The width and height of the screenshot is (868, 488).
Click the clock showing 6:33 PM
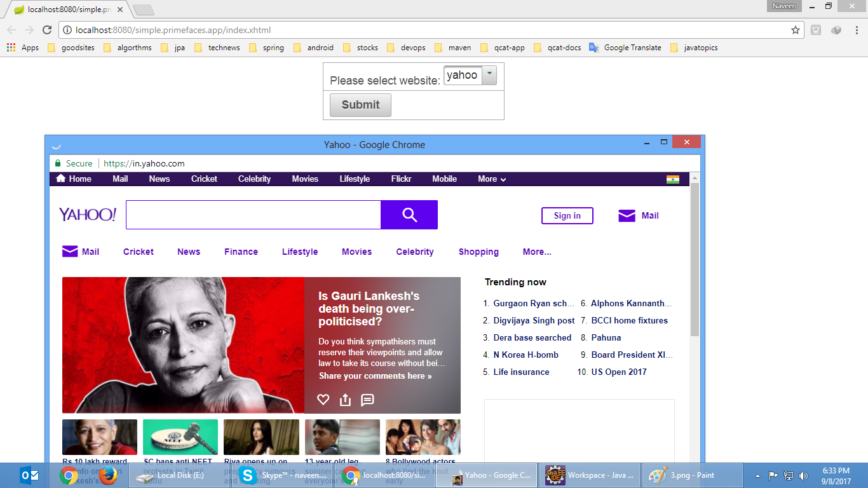coord(836,471)
